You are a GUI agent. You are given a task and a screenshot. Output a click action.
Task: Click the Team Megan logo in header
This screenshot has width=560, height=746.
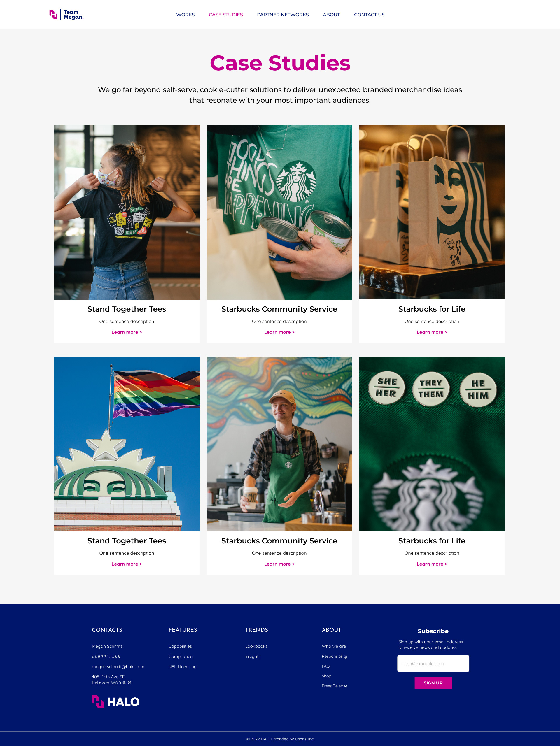click(66, 15)
